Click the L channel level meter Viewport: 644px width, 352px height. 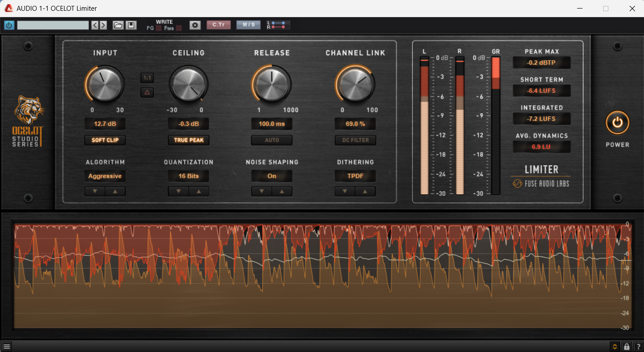click(424, 126)
